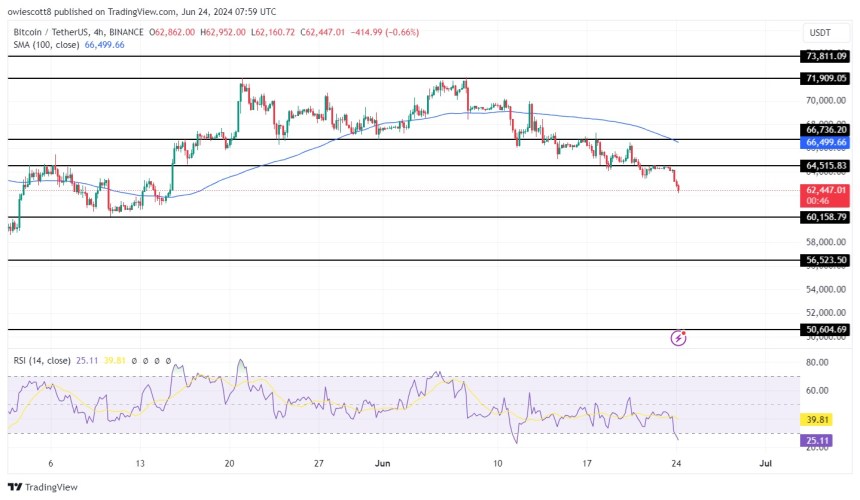Click the 20 date label on time axis
This screenshot has height=500, width=860.
229,464
